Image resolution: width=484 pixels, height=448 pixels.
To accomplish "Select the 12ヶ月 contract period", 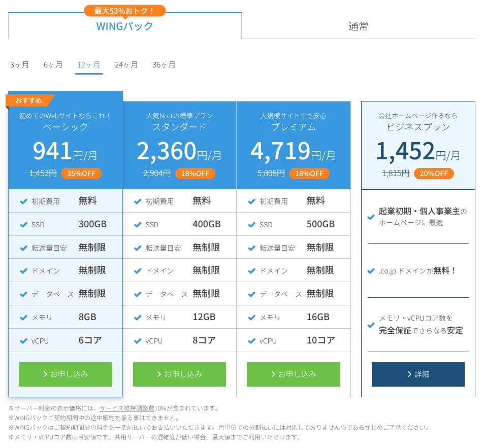I will pyautogui.click(x=88, y=65).
